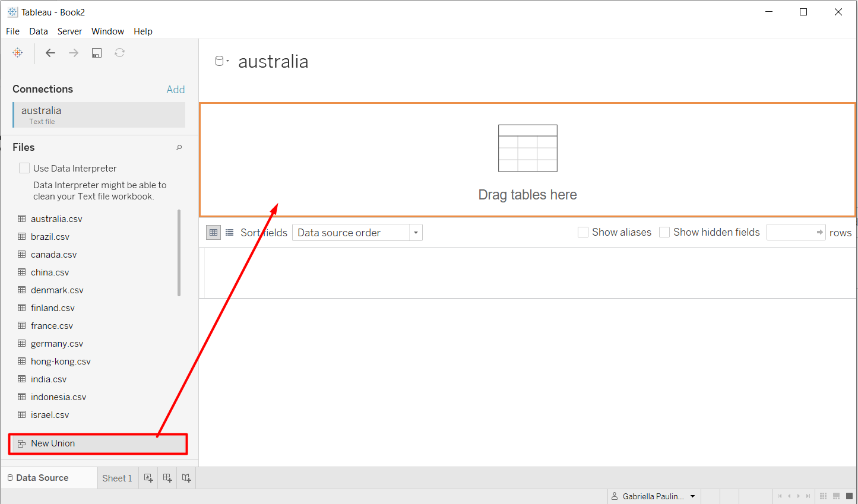Search files using the magnifier icon

pos(179,147)
